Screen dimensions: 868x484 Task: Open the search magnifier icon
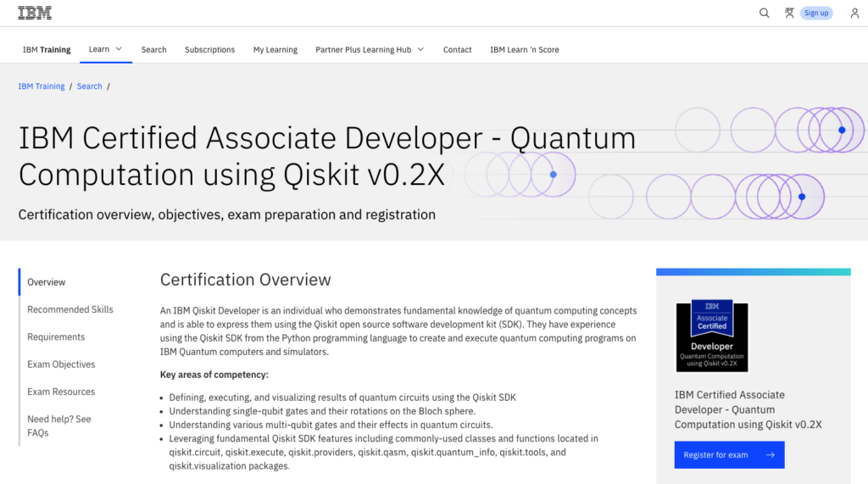pyautogui.click(x=764, y=13)
